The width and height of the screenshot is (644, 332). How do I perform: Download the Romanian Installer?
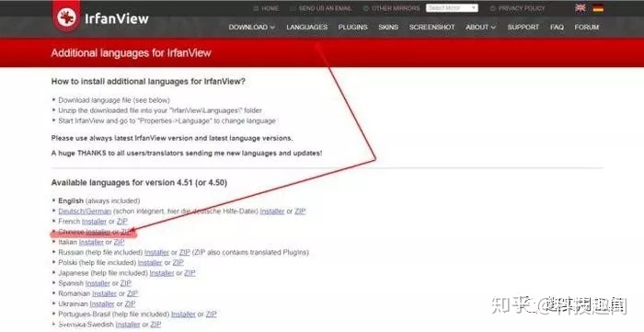(x=104, y=294)
